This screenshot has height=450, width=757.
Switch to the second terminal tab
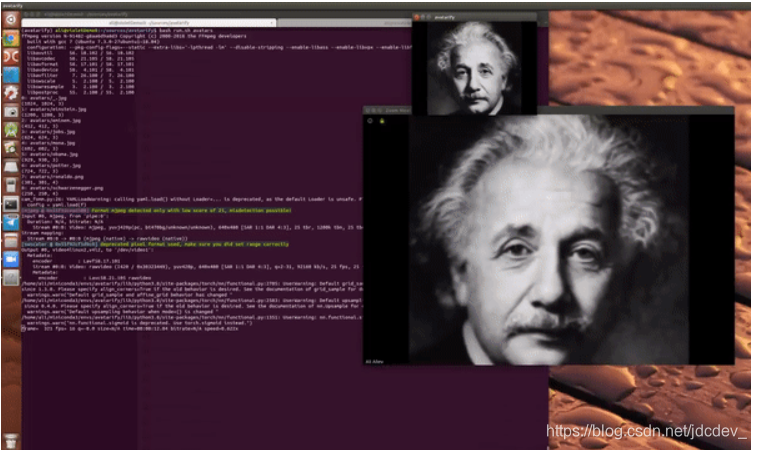(x=345, y=23)
